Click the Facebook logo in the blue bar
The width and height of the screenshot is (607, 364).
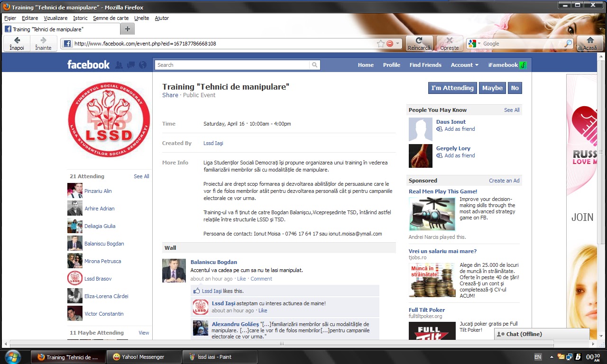click(x=88, y=65)
